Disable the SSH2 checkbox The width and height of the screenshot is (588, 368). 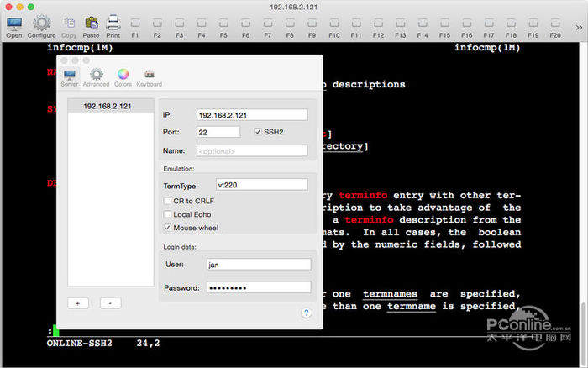tap(258, 132)
